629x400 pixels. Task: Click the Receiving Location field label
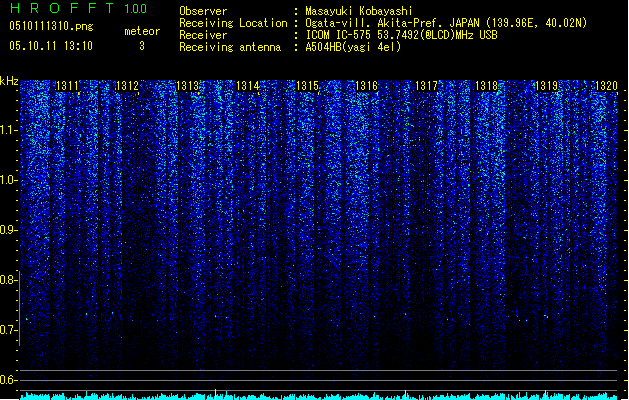(x=233, y=23)
